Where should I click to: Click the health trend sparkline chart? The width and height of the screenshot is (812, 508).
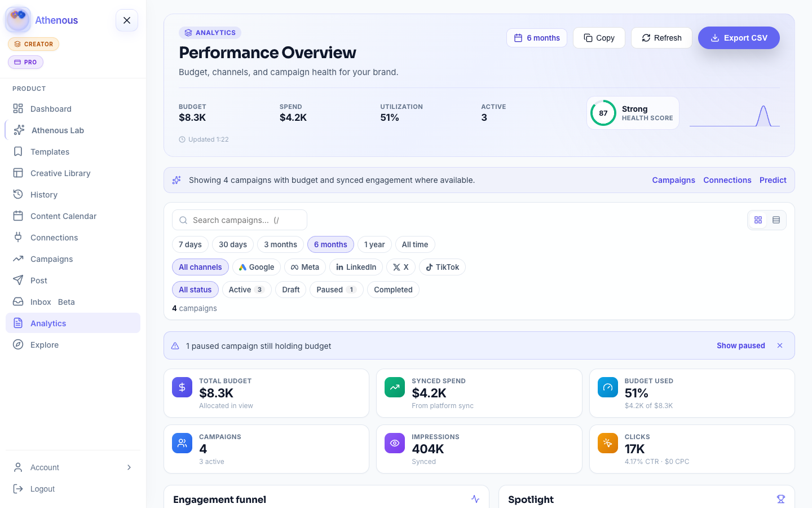click(735, 116)
